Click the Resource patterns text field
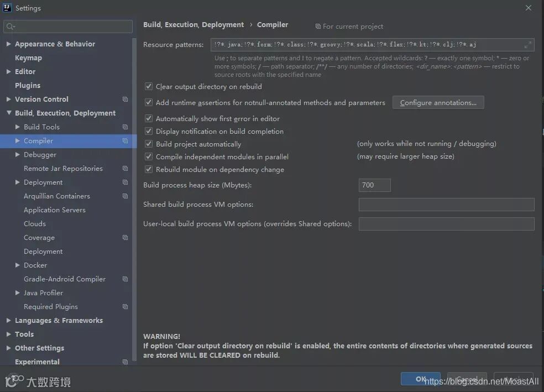Viewport: 544px width, 392px height. (x=372, y=45)
